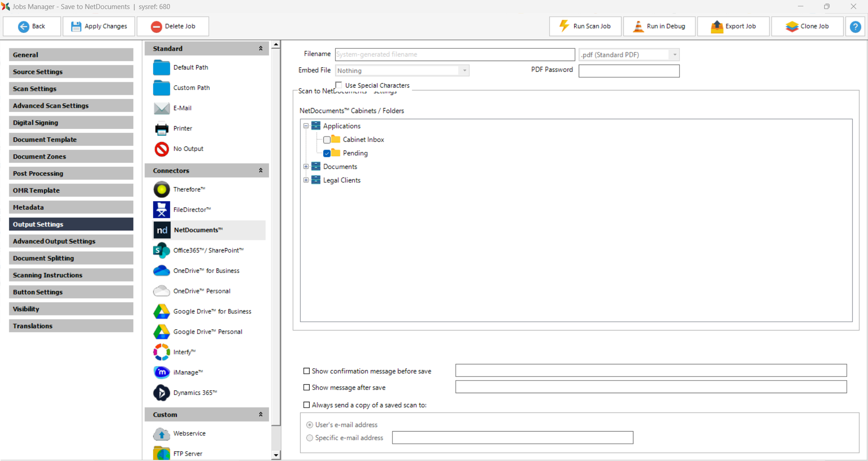Viewport: 868px width, 461px height.
Task: Choose the Office365/SharePoint connector icon
Action: point(161,250)
